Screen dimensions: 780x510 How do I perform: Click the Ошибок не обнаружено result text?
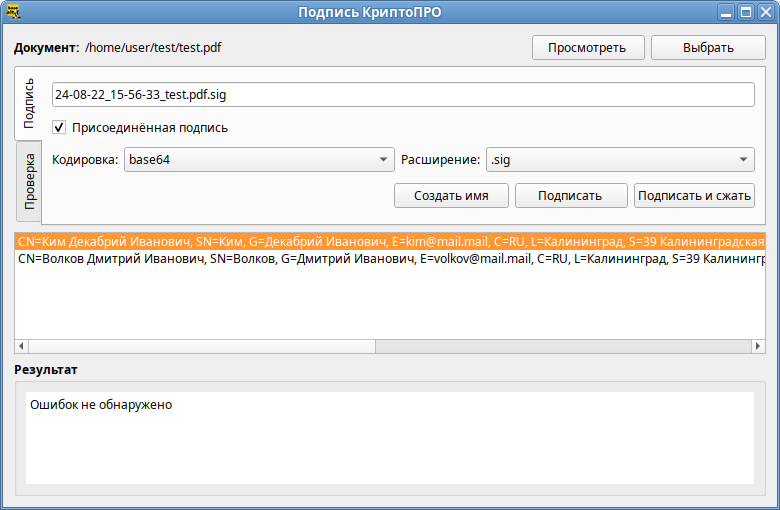[101, 405]
